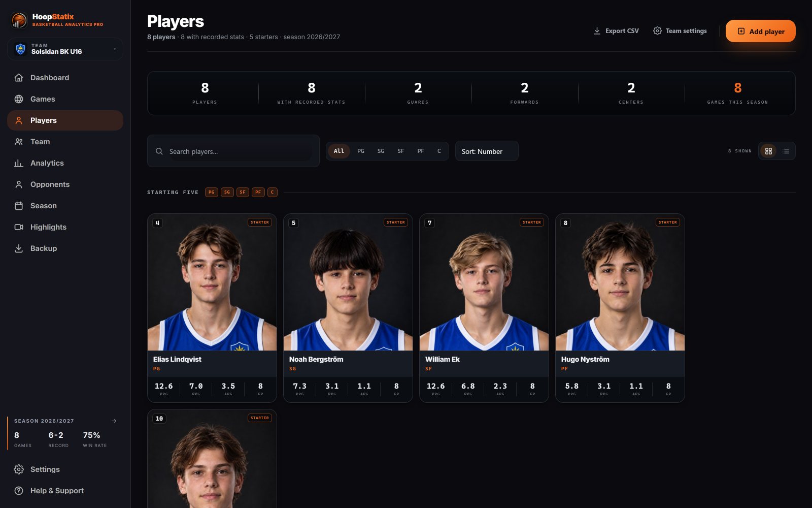Click jersey number 10 card photo

pos(212,459)
